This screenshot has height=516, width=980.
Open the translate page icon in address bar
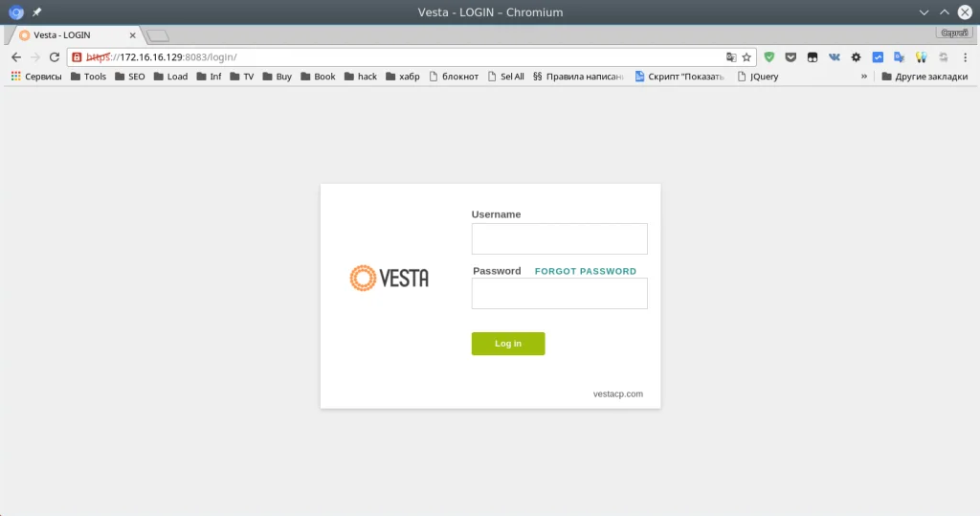coord(730,56)
